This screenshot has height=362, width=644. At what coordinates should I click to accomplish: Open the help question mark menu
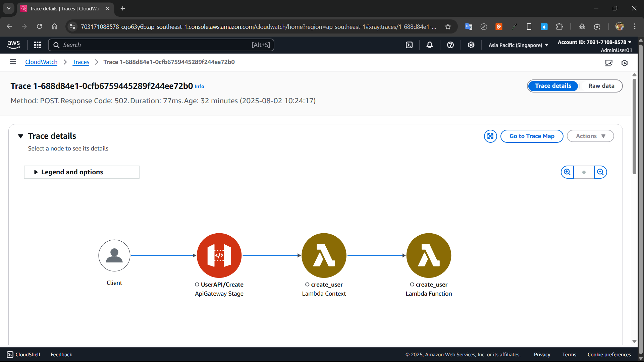click(x=450, y=45)
